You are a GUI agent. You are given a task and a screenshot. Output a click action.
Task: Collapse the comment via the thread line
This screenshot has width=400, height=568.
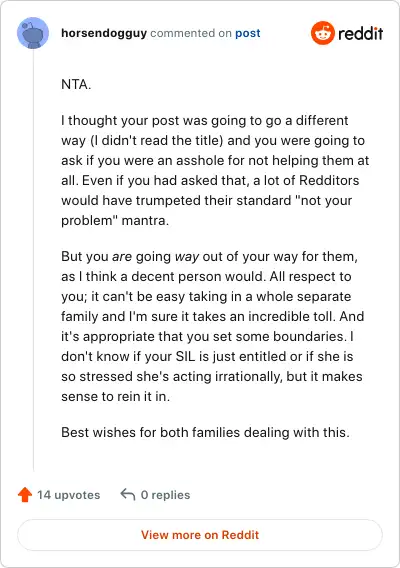[x=33, y=261]
